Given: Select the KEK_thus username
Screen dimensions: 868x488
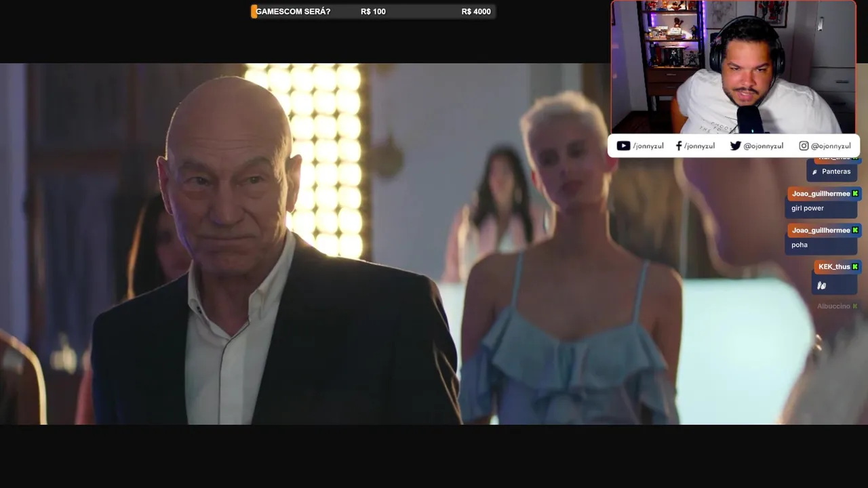Looking at the screenshot, I should point(834,266).
